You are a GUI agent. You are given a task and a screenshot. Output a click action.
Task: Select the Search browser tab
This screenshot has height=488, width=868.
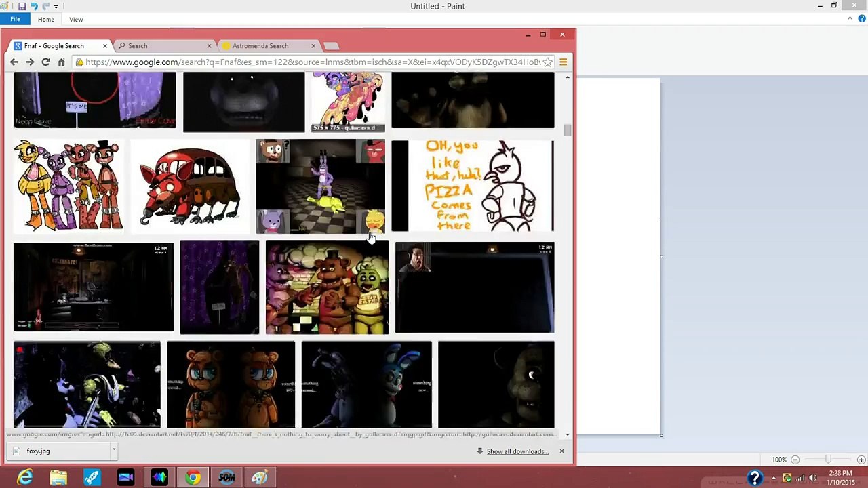click(x=138, y=46)
